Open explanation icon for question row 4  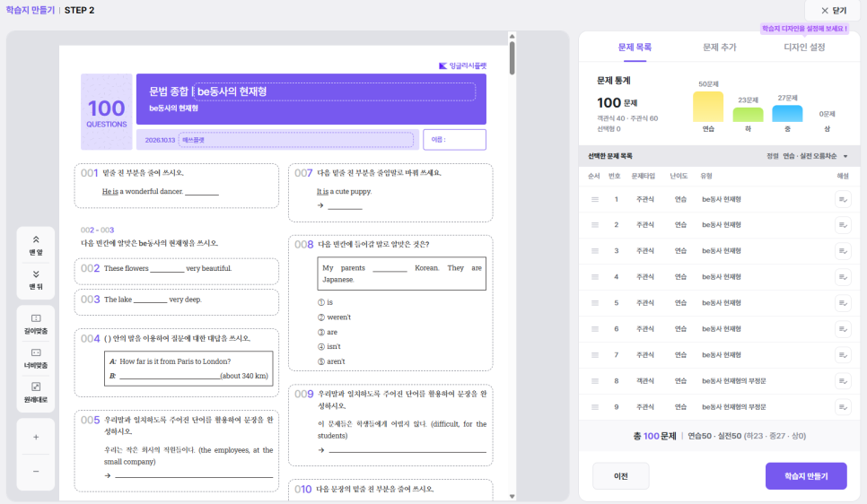pos(843,277)
